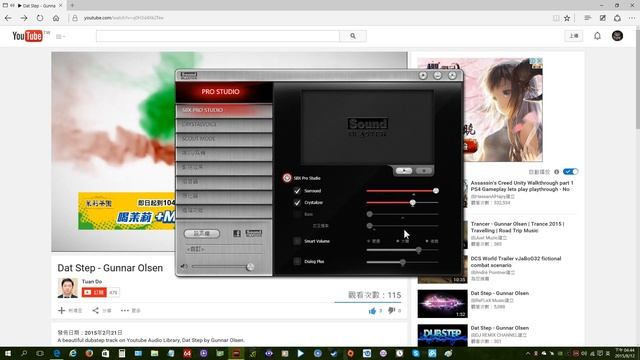Adjust the Surround level slider

tap(436, 191)
